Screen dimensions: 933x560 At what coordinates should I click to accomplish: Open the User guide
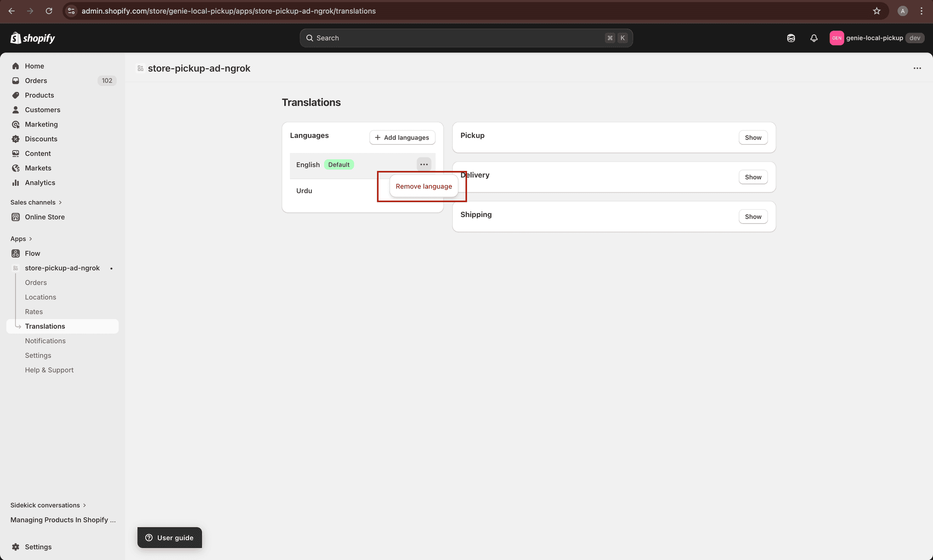169,538
